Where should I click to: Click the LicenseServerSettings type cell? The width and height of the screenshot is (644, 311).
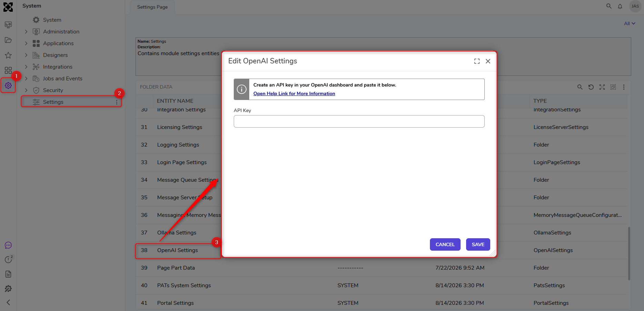click(x=561, y=127)
